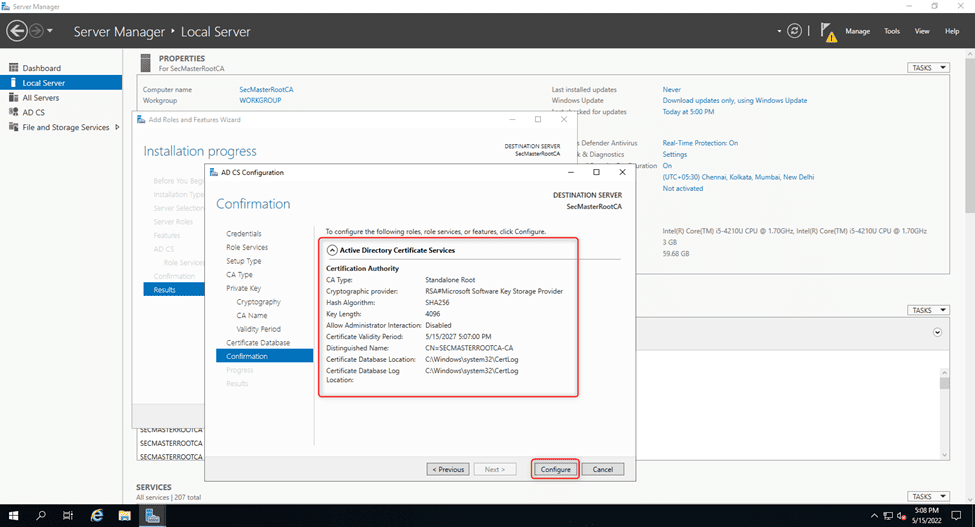Click the Not activated link
The image size is (975, 527).
coord(683,188)
